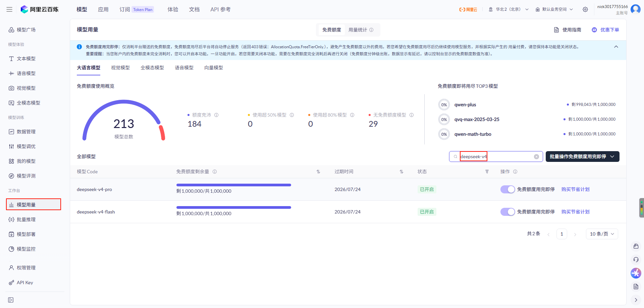Sort by 免费额度剩余量 column
Viewport: 644px width, 308px height.
[318, 172]
